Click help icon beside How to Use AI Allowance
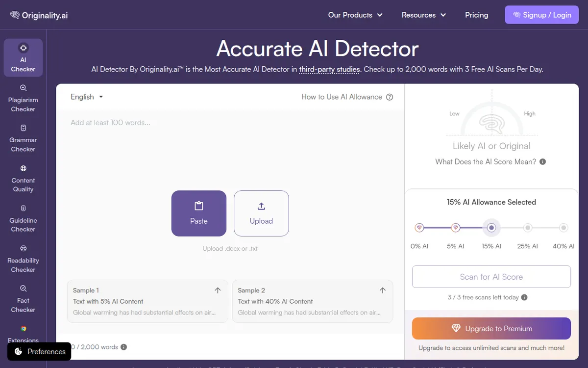588x368 pixels. click(x=390, y=97)
